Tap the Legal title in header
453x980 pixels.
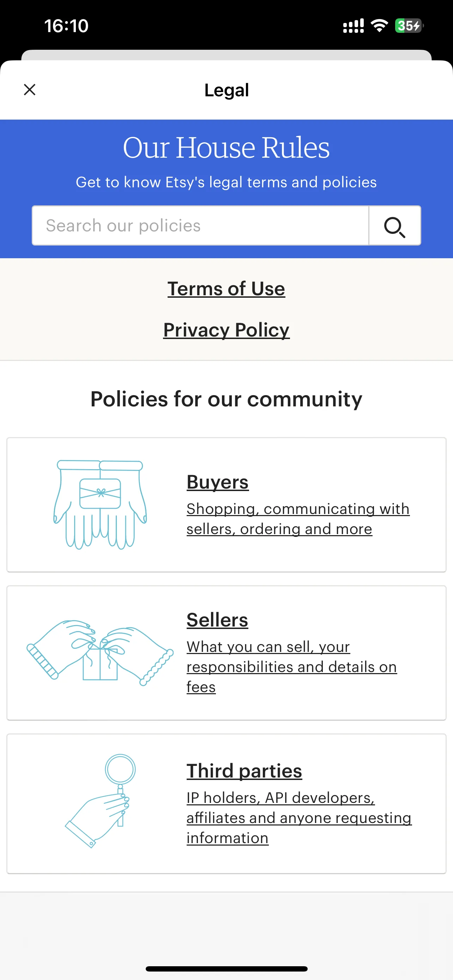point(226,90)
